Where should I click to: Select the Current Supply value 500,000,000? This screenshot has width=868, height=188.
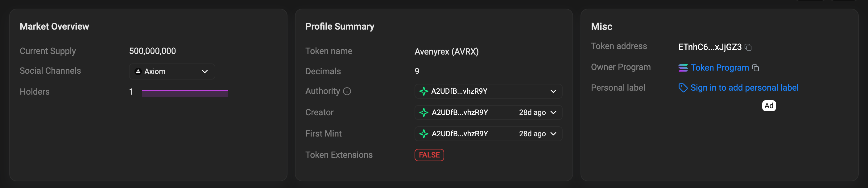[152, 51]
